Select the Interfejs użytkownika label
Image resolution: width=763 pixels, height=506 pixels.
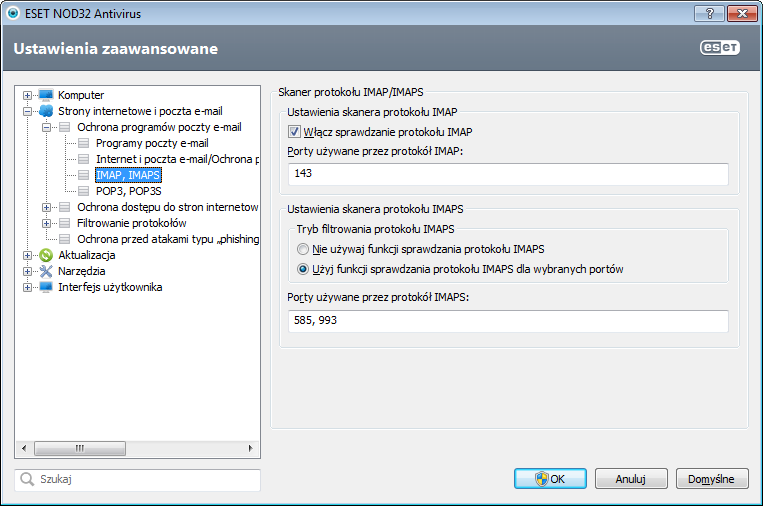click(110, 287)
